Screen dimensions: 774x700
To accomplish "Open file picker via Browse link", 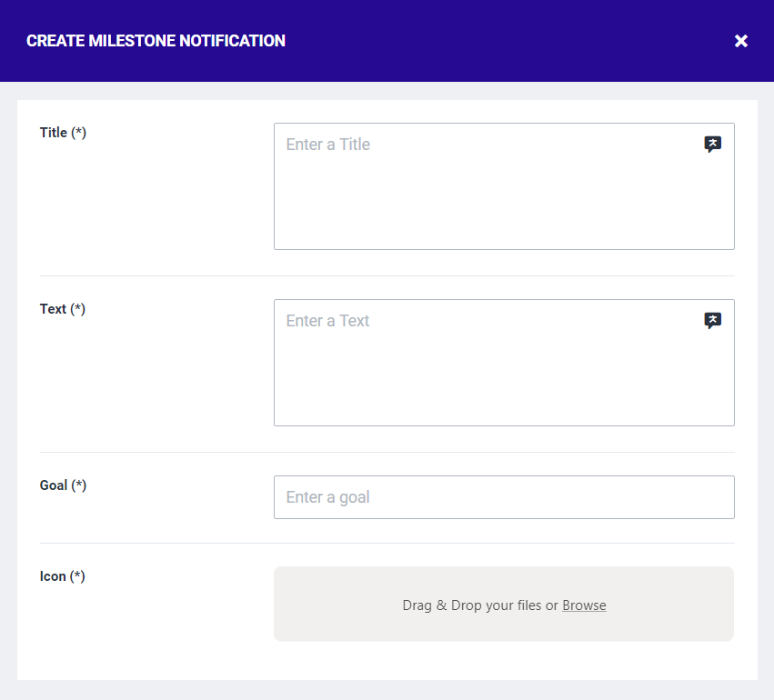I will [x=584, y=605].
